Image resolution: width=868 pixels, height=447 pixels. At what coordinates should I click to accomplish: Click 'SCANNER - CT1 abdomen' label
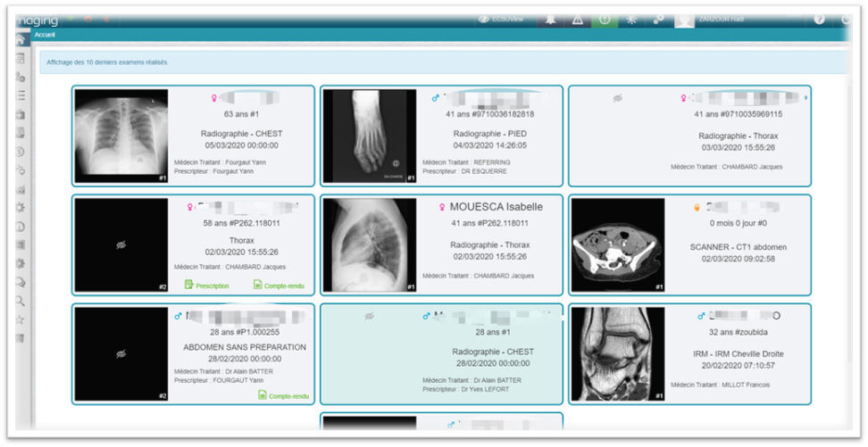pos(738,247)
